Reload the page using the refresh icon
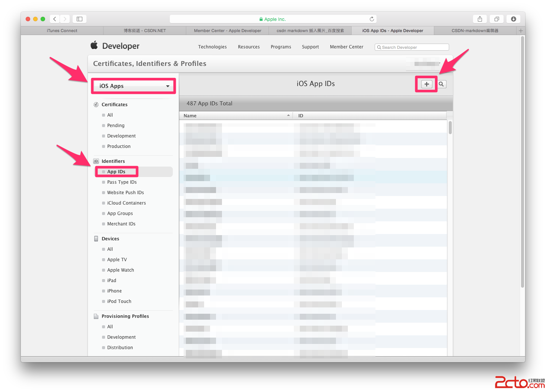The width and height of the screenshot is (546, 392). [x=372, y=19]
